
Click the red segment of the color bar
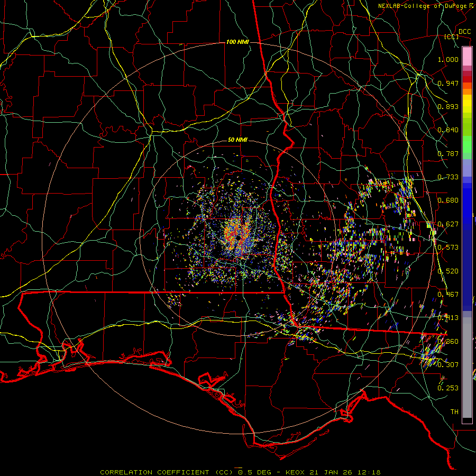tap(467, 79)
